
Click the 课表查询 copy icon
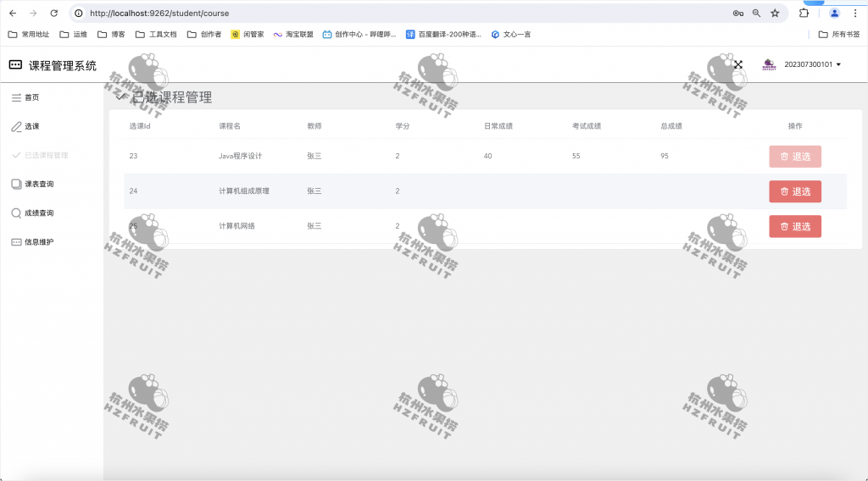click(x=17, y=184)
